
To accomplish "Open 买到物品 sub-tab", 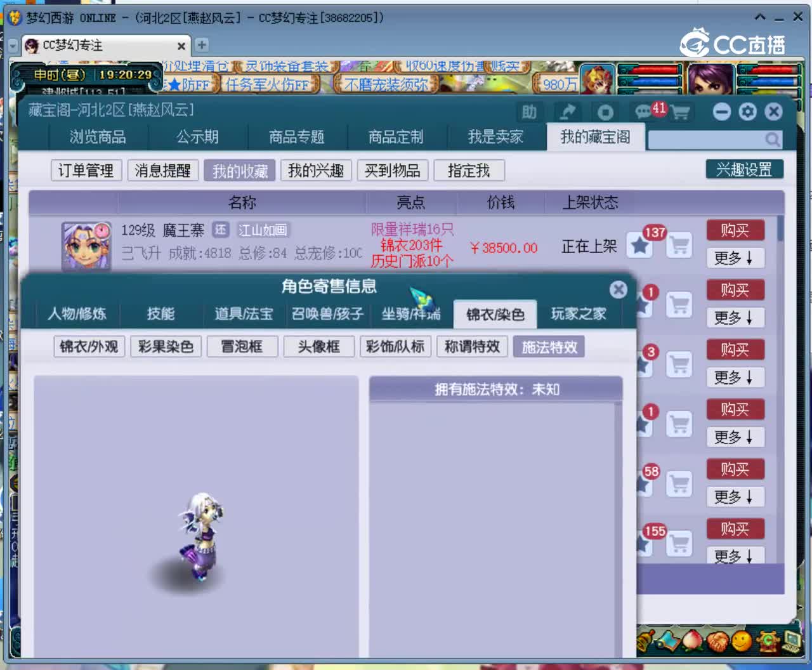I will coord(393,170).
